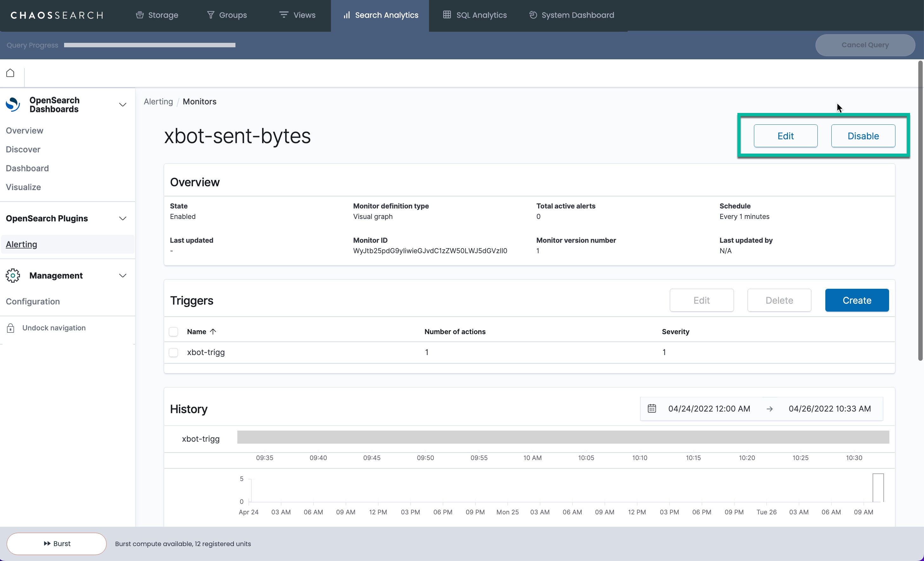
Task: Sort the table by the Name column arrow
Action: tap(213, 332)
